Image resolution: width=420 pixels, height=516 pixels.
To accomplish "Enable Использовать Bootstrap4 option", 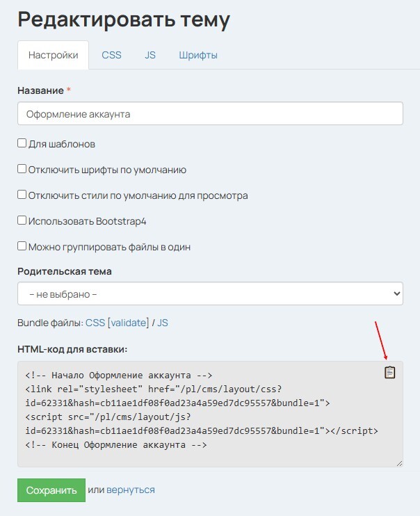I will click(22, 220).
